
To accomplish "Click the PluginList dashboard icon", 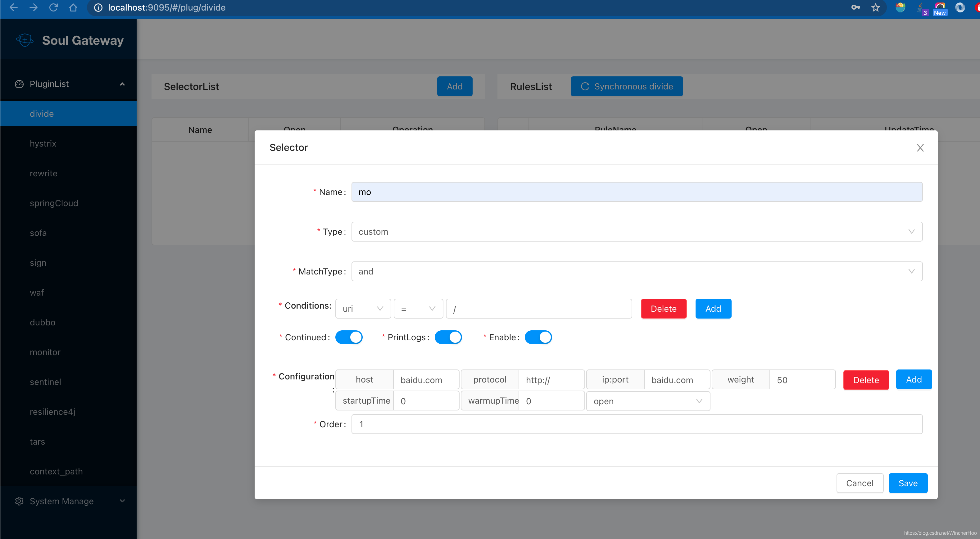I will [x=19, y=84].
